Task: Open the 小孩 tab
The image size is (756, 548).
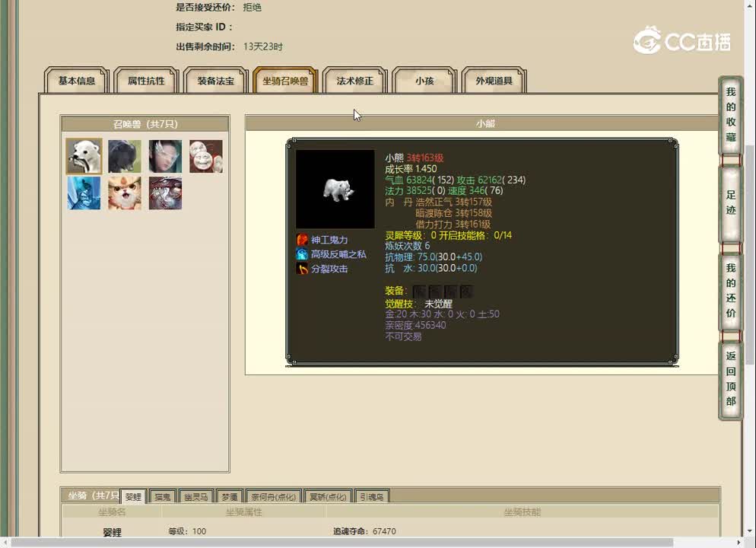Action: click(424, 81)
